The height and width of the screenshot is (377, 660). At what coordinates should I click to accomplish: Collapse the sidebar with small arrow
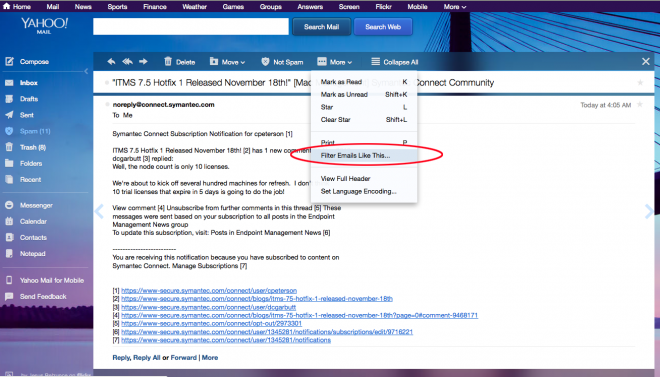[x=86, y=71]
